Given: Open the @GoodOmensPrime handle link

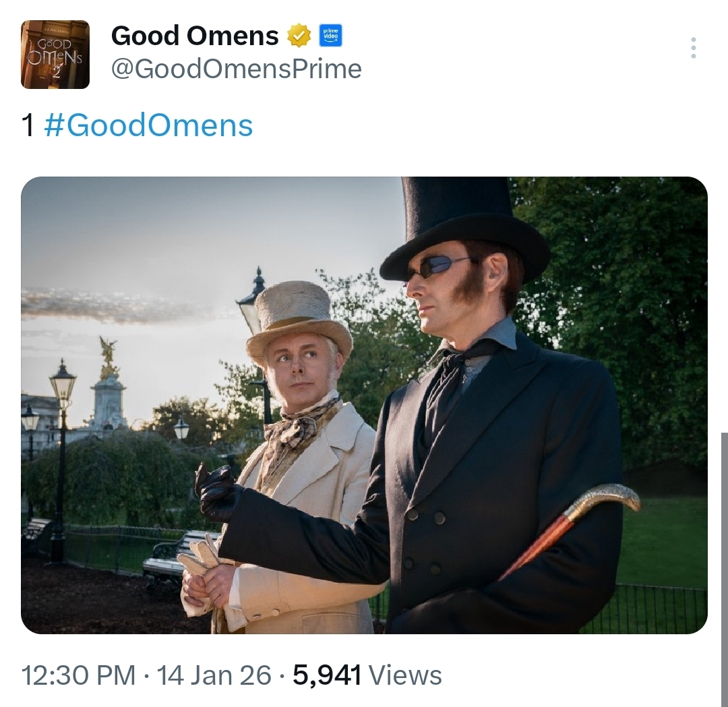Looking at the screenshot, I should point(236,69).
